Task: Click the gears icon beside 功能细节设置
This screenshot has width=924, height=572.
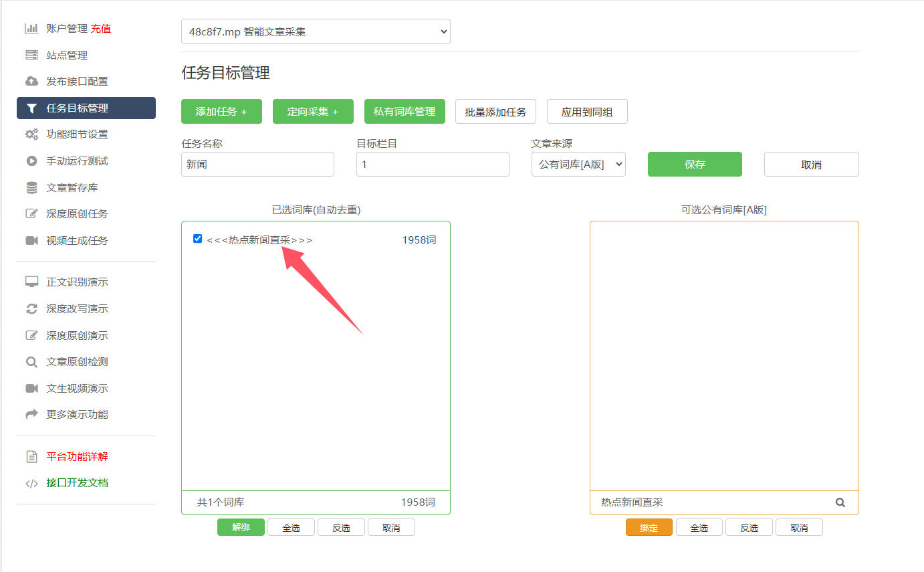Action: tap(31, 134)
